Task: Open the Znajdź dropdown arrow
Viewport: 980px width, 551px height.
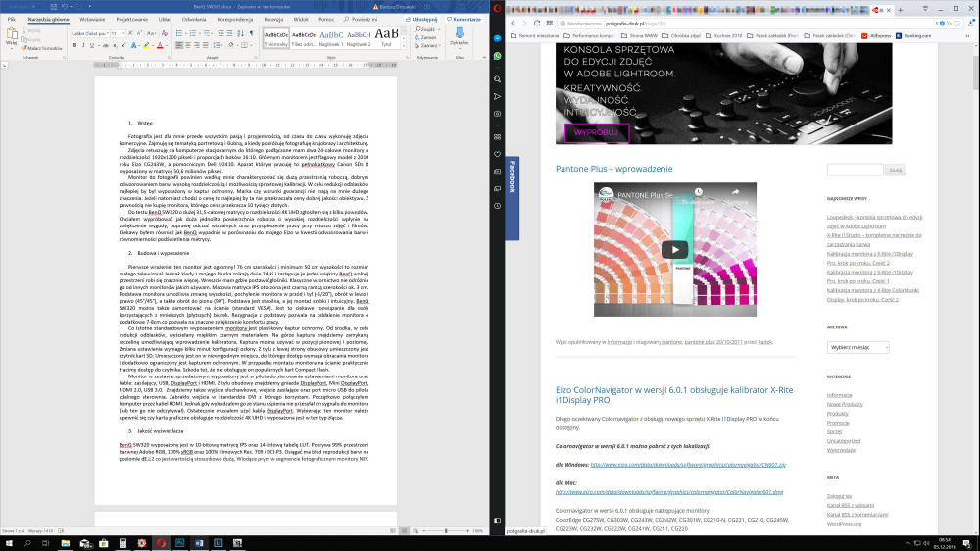Action: coord(439,29)
